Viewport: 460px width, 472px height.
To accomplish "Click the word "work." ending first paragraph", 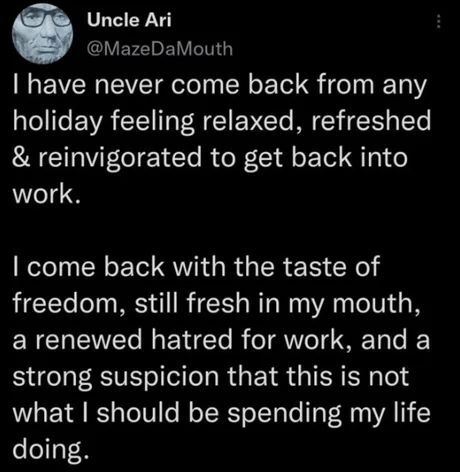I will [x=47, y=194].
